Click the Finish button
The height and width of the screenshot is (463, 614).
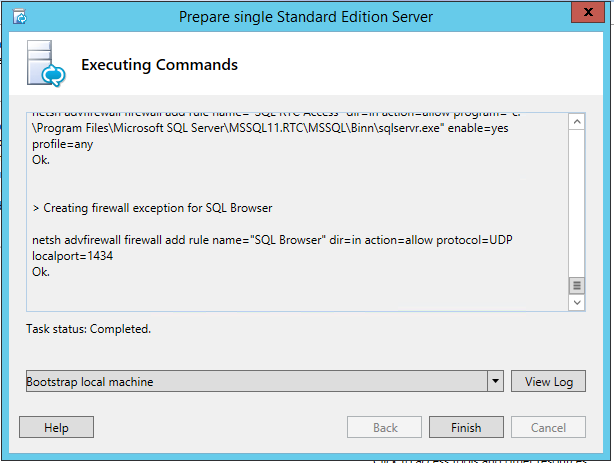click(x=466, y=427)
